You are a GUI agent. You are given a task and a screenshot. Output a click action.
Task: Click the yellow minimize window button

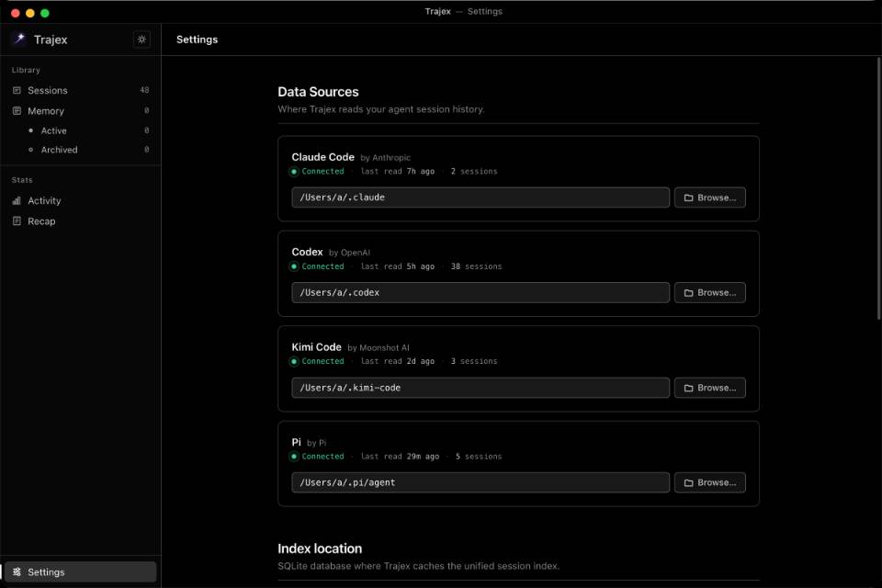coord(29,13)
